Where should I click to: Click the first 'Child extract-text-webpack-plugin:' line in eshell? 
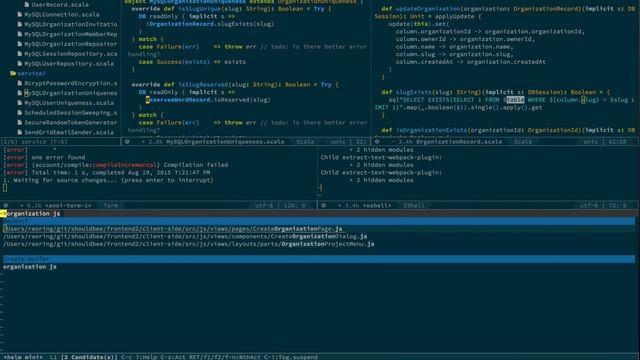pyautogui.click(x=381, y=157)
